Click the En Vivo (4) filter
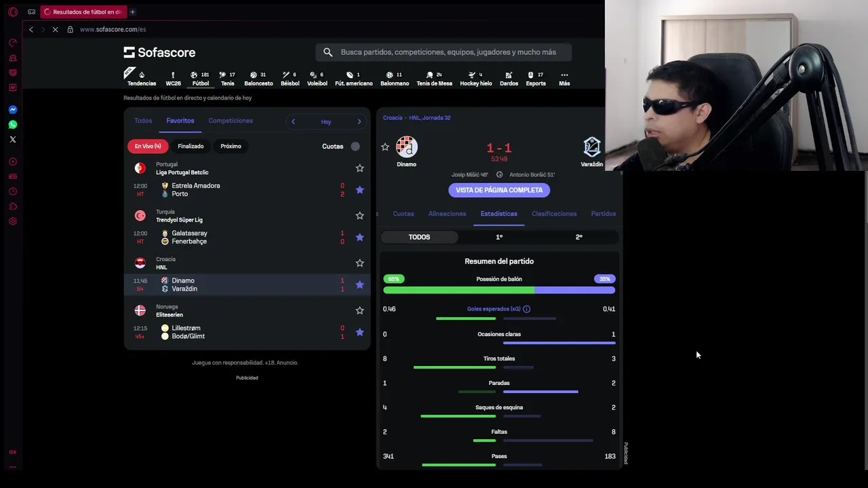 tap(148, 146)
